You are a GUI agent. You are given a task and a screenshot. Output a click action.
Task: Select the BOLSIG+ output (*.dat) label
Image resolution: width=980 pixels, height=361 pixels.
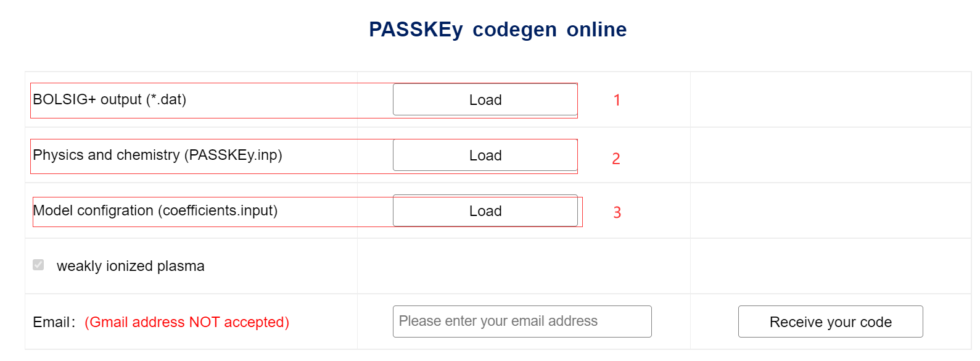[110, 99]
